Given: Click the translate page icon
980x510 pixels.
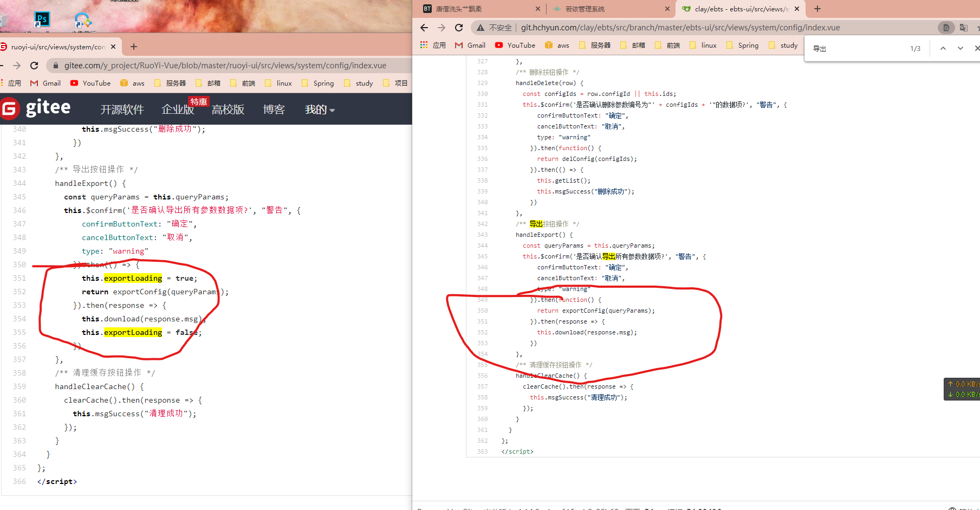Looking at the screenshot, I should tap(963, 28).
